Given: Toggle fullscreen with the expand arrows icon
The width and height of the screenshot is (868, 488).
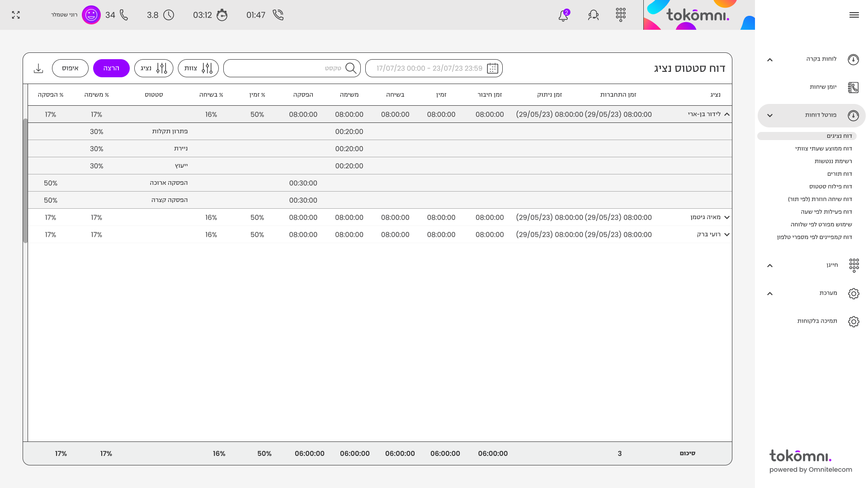Looking at the screenshot, I should point(16,15).
